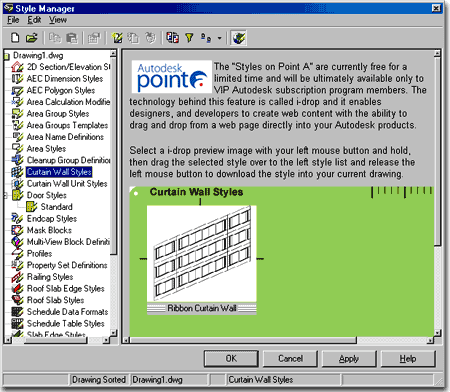The width and height of the screenshot is (450, 392).
Task: Click the tree panel's scroll up arrow
Action: click(113, 53)
